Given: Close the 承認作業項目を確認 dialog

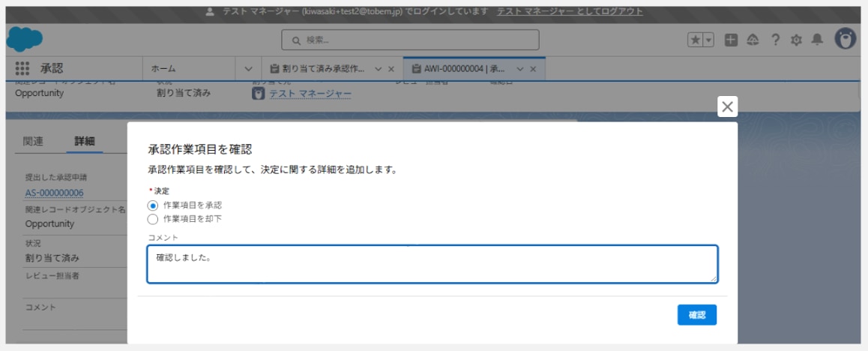Looking at the screenshot, I should coord(727,106).
